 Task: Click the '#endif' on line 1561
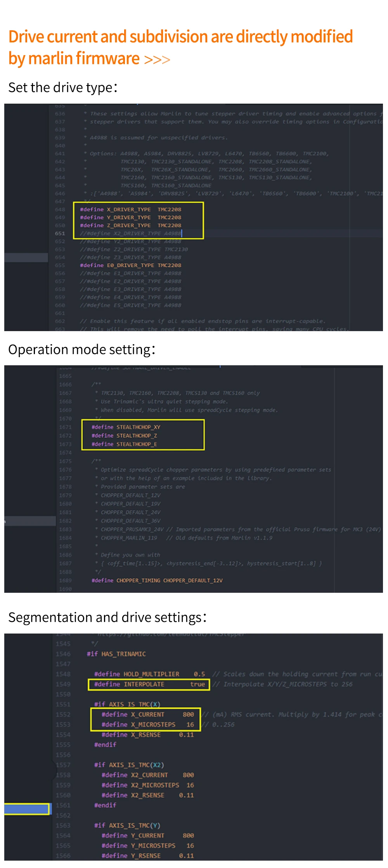(105, 806)
